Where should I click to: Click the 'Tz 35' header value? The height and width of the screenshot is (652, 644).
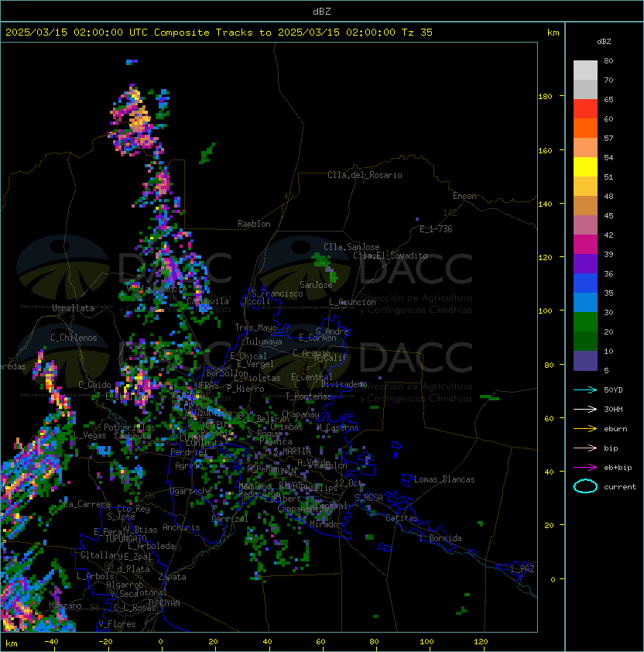(417, 32)
